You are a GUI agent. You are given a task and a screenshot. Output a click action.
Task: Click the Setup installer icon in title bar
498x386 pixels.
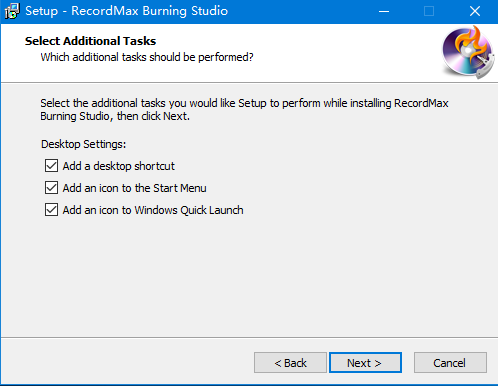pos(12,11)
